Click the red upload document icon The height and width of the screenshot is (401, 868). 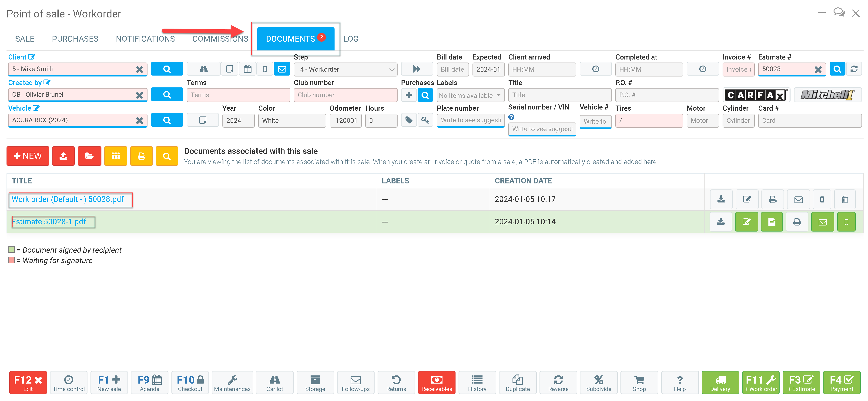coord(63,156)
